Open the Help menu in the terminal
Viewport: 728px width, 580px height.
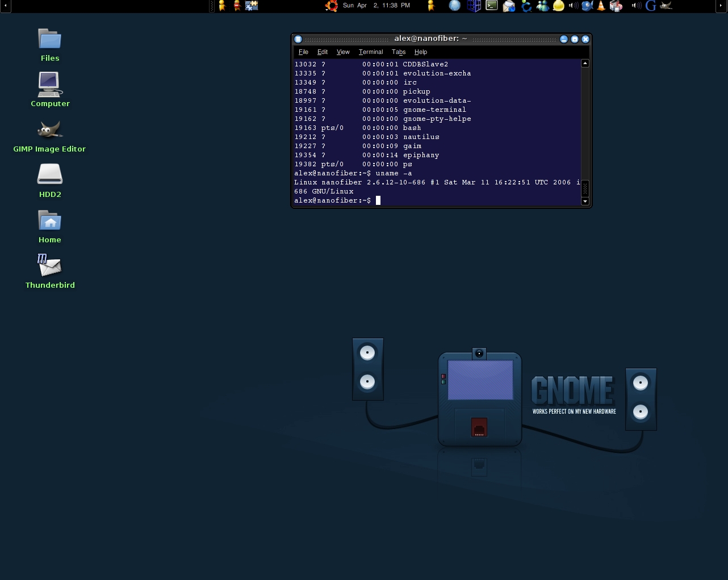pos(421,52)
